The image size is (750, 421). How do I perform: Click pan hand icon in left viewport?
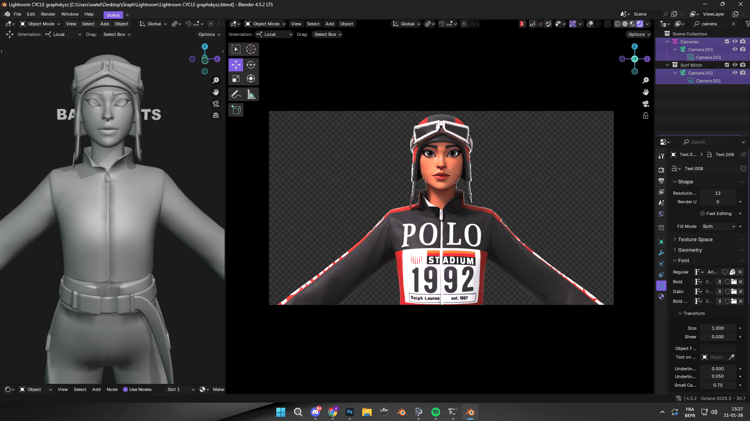pos(216,92)
